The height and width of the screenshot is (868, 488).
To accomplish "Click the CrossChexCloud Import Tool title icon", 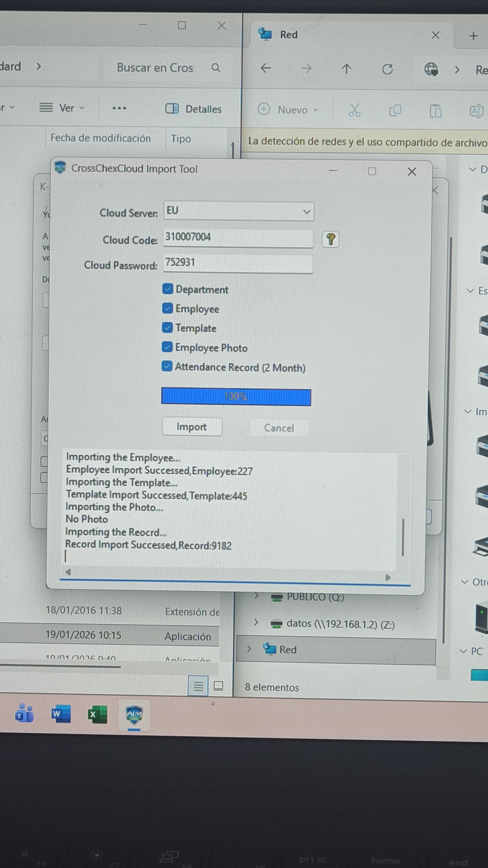I will [x=60, y=167].
